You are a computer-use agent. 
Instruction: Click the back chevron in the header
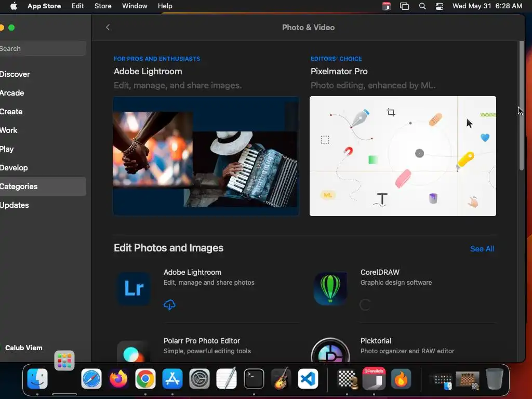tap(108, 28)
